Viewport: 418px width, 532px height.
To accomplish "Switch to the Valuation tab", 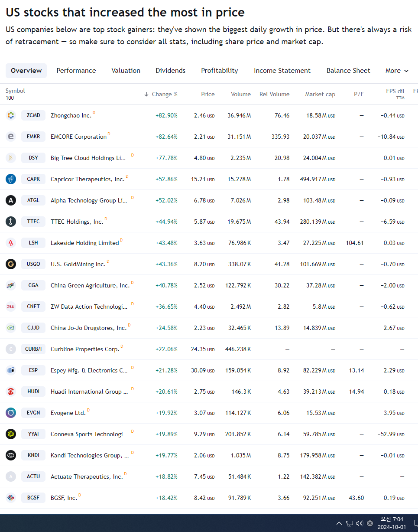I will click(126, 71).
